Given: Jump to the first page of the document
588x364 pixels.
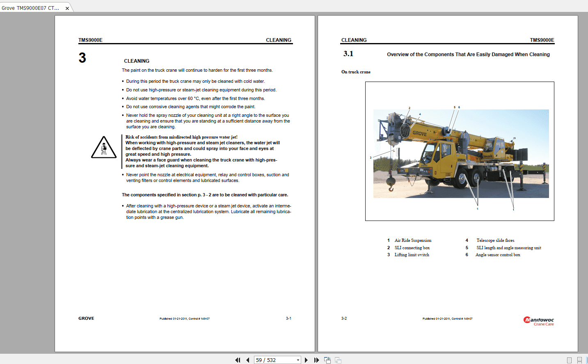Looking at the screenshot, I should [238, 360].
